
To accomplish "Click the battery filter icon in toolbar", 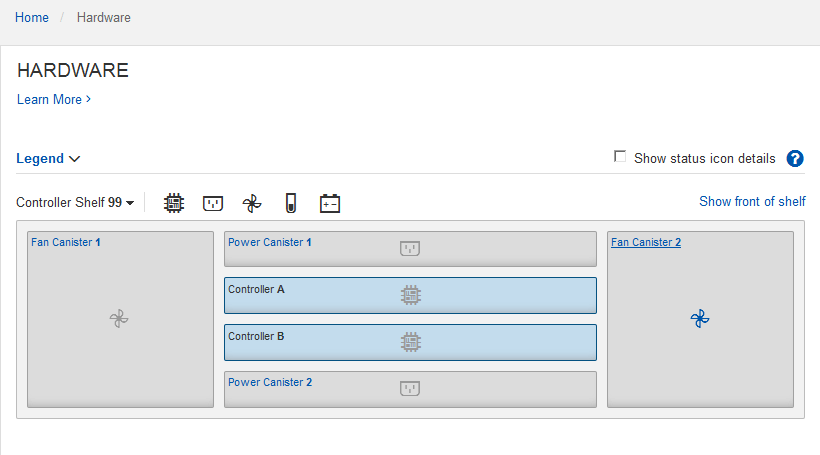I will click(330, 203).
